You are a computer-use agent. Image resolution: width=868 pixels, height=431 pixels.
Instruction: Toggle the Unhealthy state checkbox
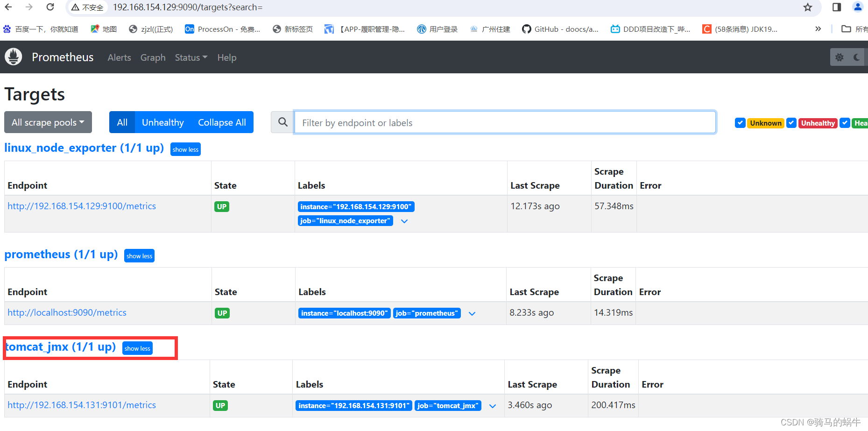pos(791,123)
